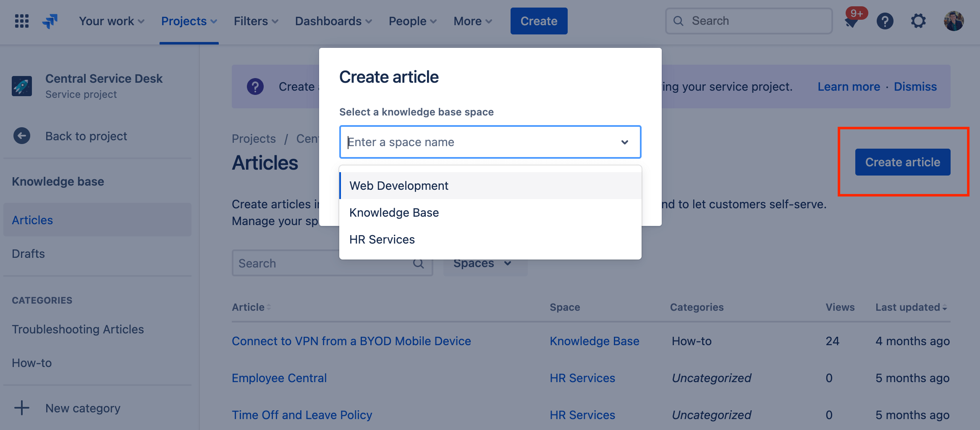
Task: Click the help question mark icon
Action: click(x=885, y=21)
